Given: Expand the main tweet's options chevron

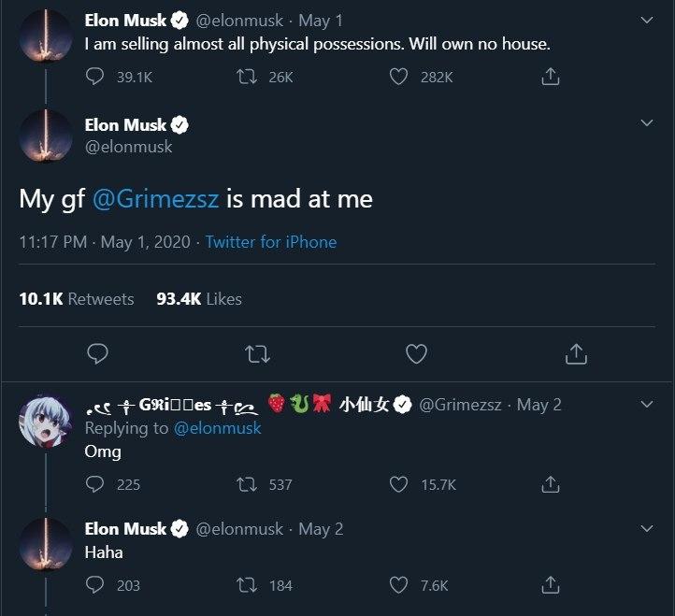Looking at the screenshot, I should tap(646, 124).
